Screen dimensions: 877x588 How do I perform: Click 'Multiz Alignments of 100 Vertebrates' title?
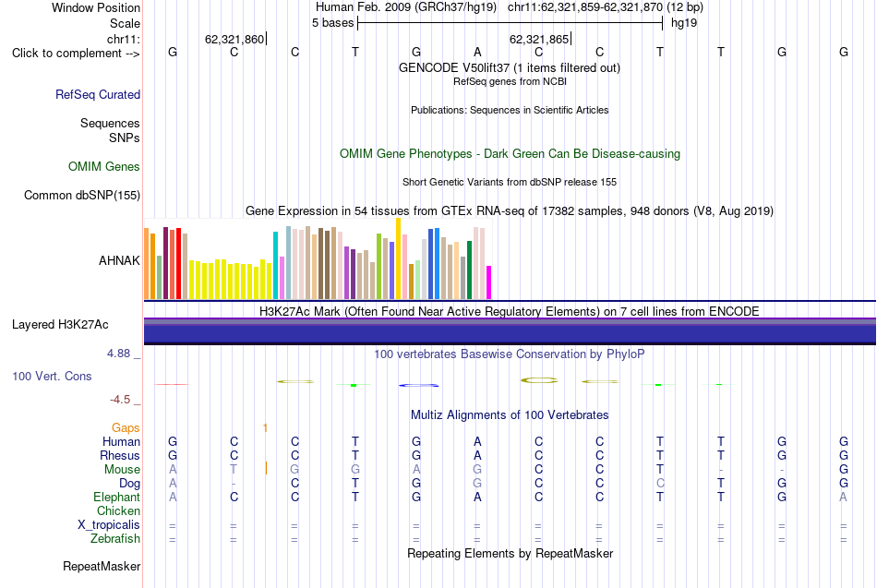pos(510,415)
